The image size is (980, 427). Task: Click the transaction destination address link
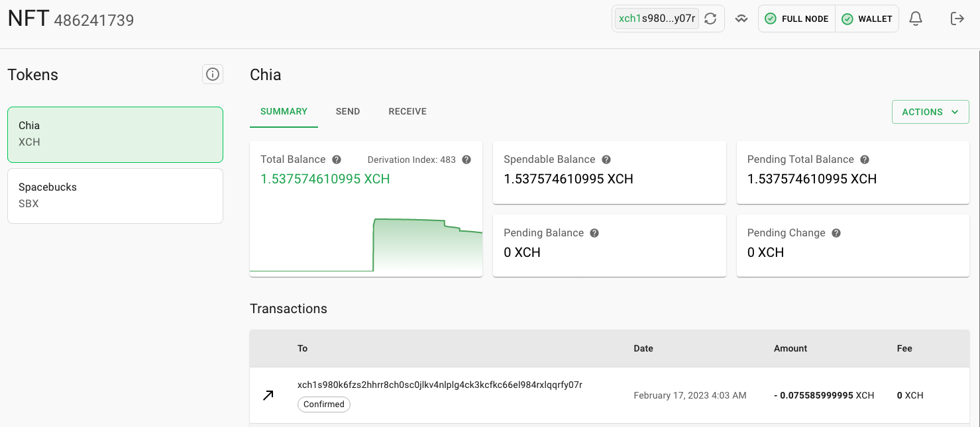(439, 385)
